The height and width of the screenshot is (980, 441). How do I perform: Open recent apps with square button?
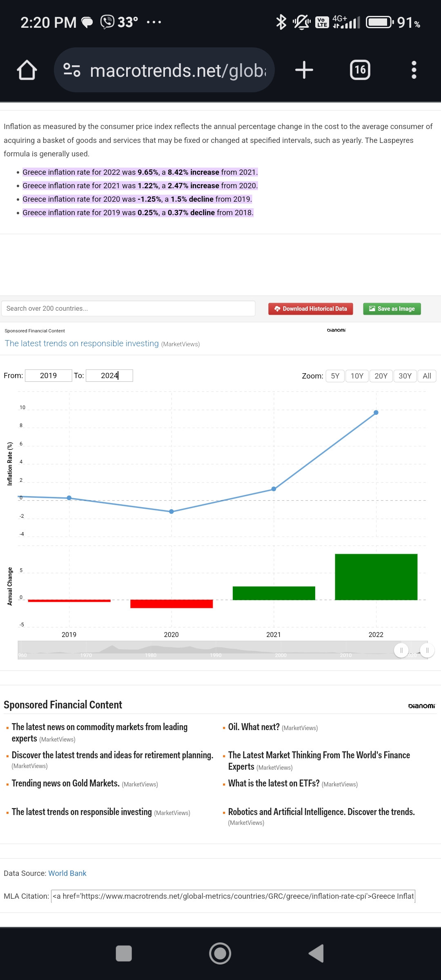124,953
